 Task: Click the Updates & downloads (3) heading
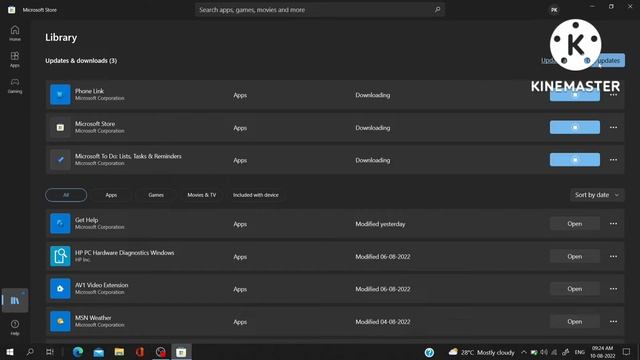pos(81,60)
